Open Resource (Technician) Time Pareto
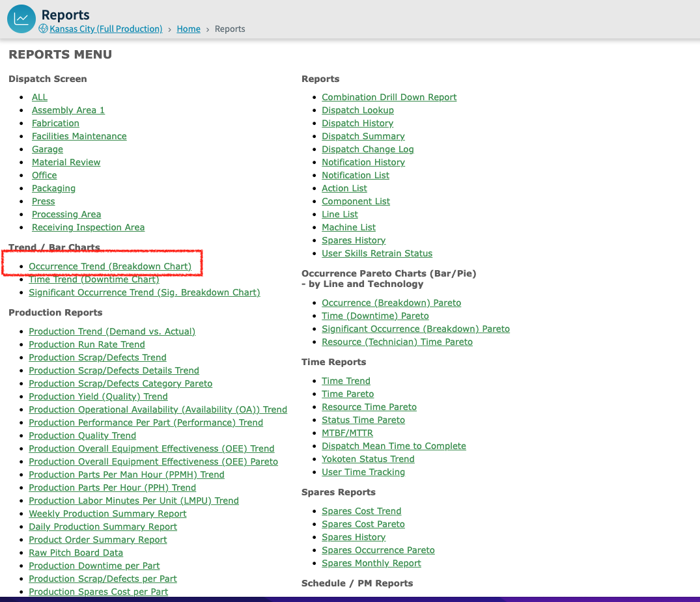Image resolution: width=700 pixels, height=602 pixels. point(397,342)
